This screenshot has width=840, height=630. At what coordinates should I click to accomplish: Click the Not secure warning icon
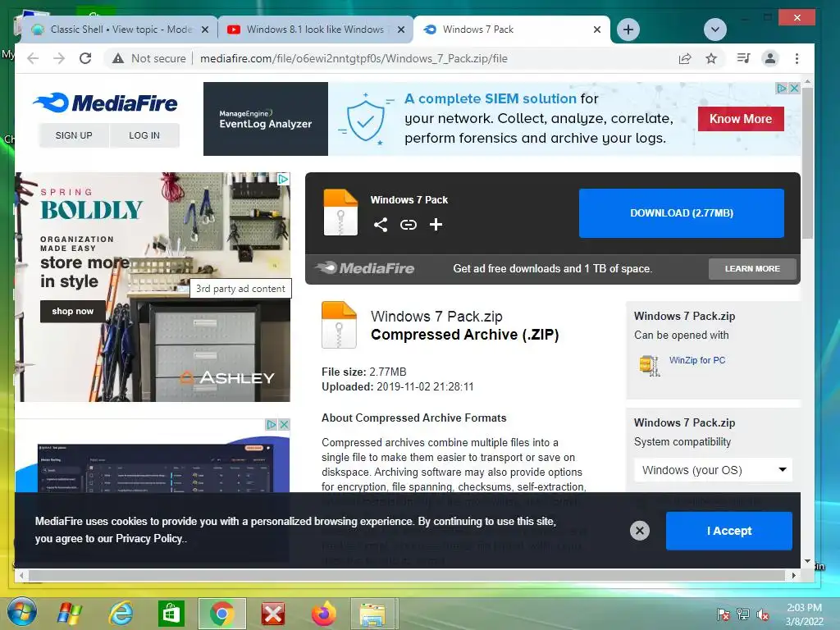[x=118, y=58]
